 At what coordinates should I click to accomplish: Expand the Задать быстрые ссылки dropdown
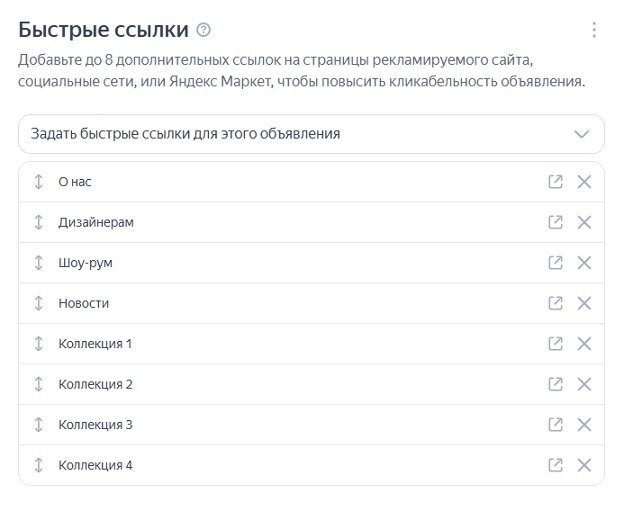[582, 133]
